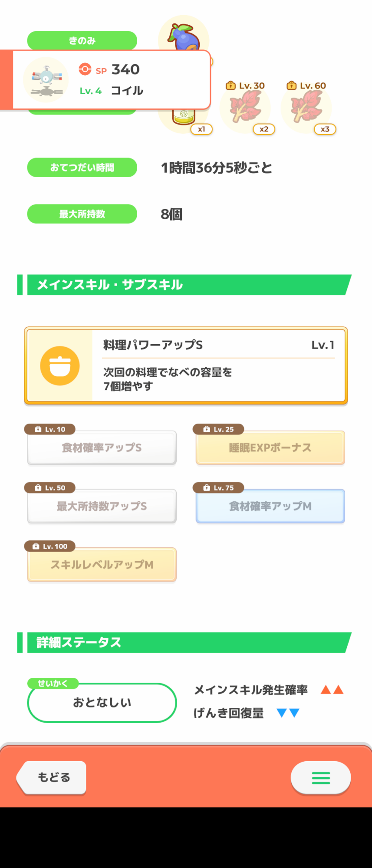
Task: Tap the red Pokéball SP icon
Action: click(85, 69)
